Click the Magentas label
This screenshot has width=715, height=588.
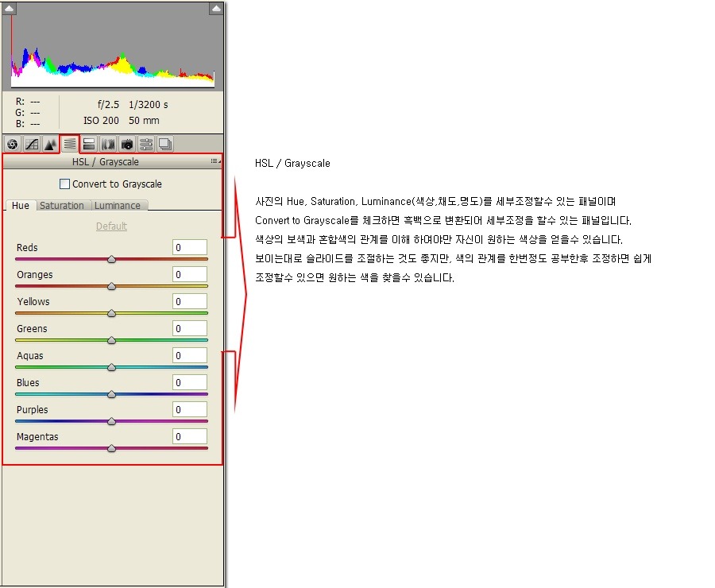tap(37, 436)
